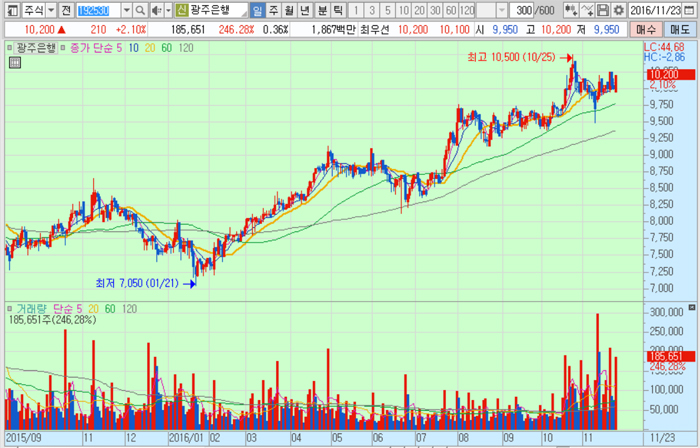Toggle the 5 minute interval button
This screenshot has width=700, height=448.
(x=388, y=10)
